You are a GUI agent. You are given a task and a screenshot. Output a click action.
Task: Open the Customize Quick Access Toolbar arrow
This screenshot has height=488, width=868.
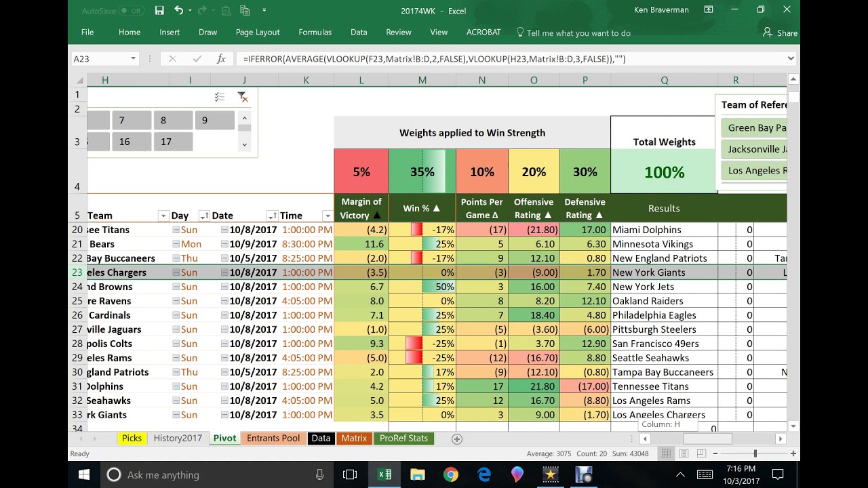pyautogui.click(x=264, y=11)
